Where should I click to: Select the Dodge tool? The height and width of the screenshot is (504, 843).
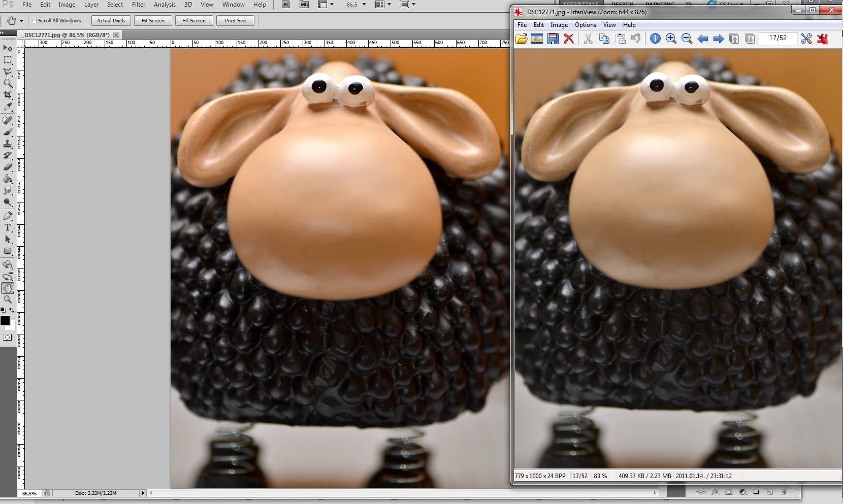(x=8, y=202)
